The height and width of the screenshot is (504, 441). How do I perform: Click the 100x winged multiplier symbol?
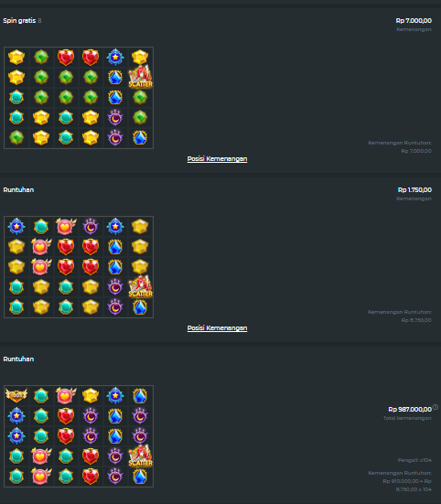pyautogui.click(x=16, y=395)
